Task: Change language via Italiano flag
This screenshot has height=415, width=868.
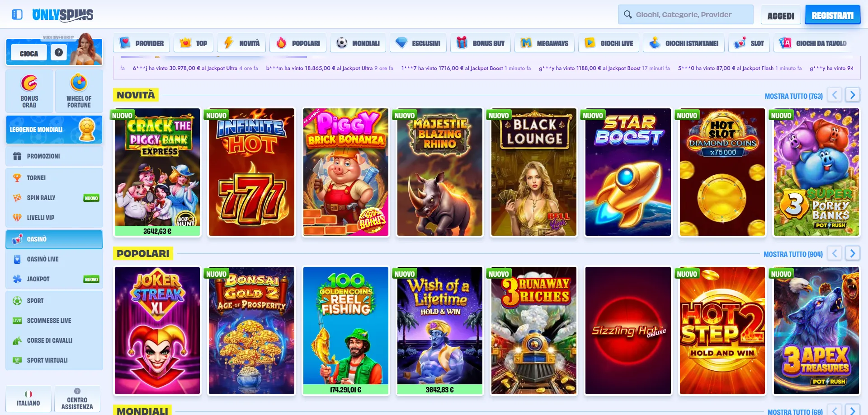Action: pos(28,399)
